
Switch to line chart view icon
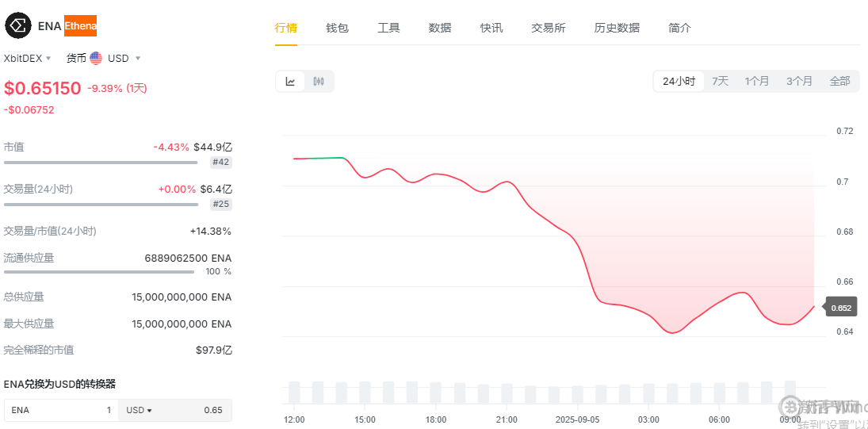[x=290, y=82]
